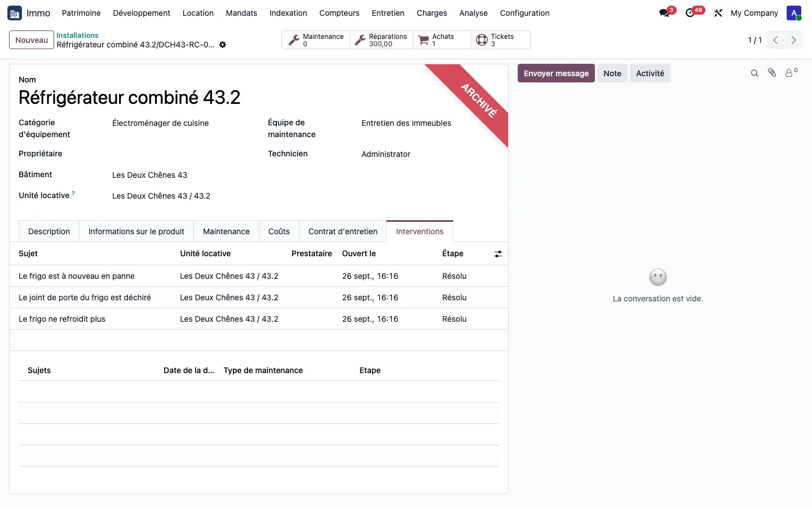
Task: Show followers icon in chatter
Action: [x=791, y=73]
